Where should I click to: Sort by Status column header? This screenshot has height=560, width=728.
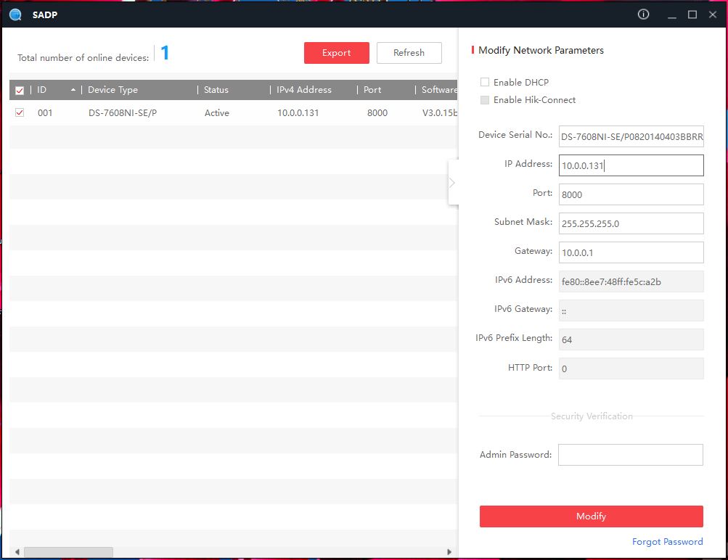click(x=216, y=90)
